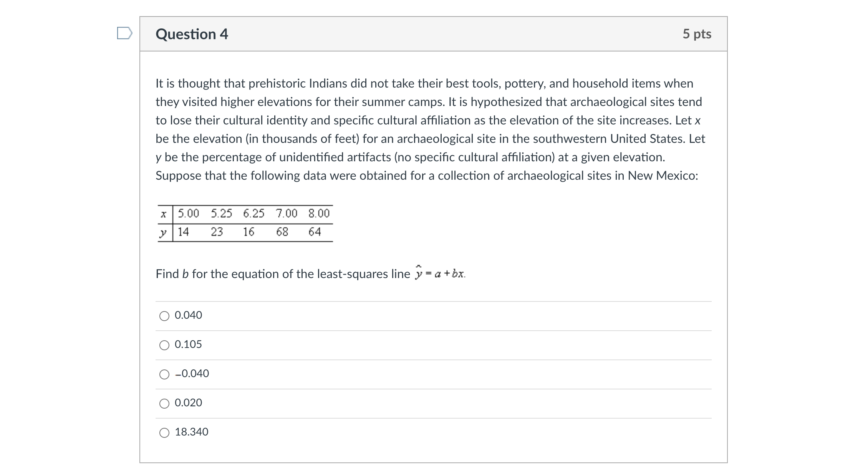Click the label text next to 0.105

[x=188, y=344]
